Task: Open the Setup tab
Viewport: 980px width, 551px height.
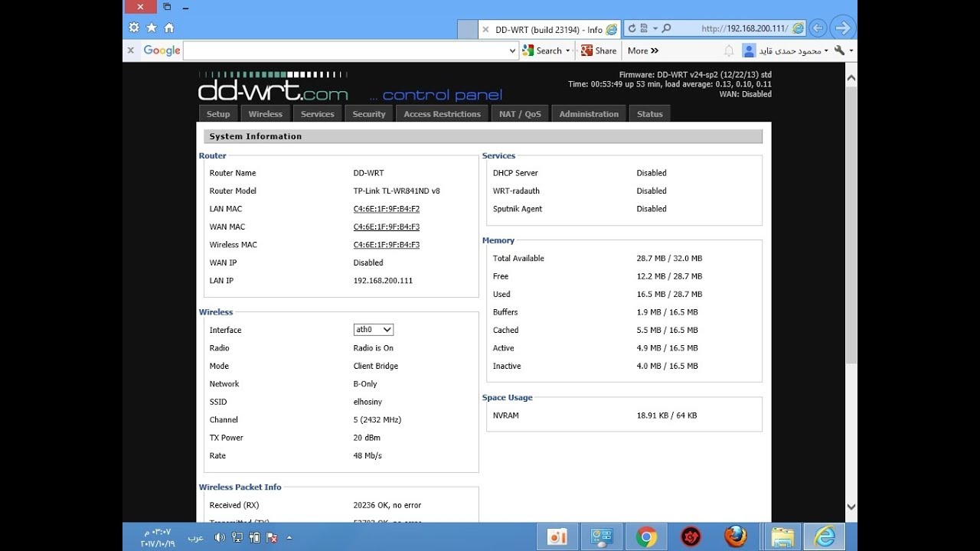Action: pos(218,114)
